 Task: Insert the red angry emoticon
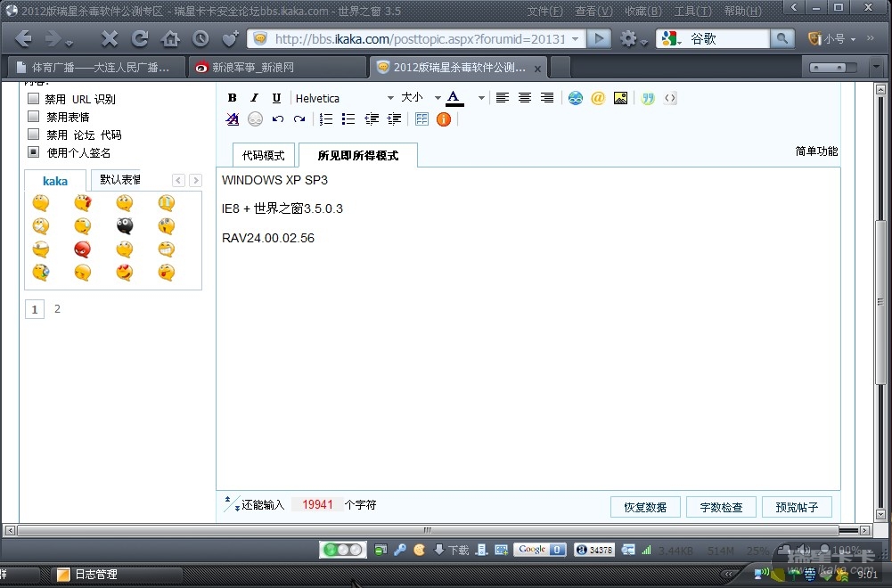pyautogui.click(x=83, y=249)
